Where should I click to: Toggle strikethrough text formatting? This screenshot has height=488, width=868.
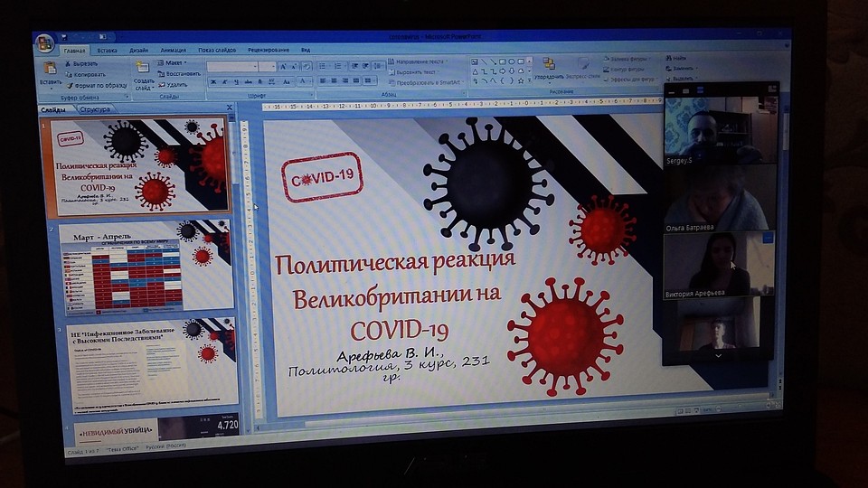tap(248, 82)
